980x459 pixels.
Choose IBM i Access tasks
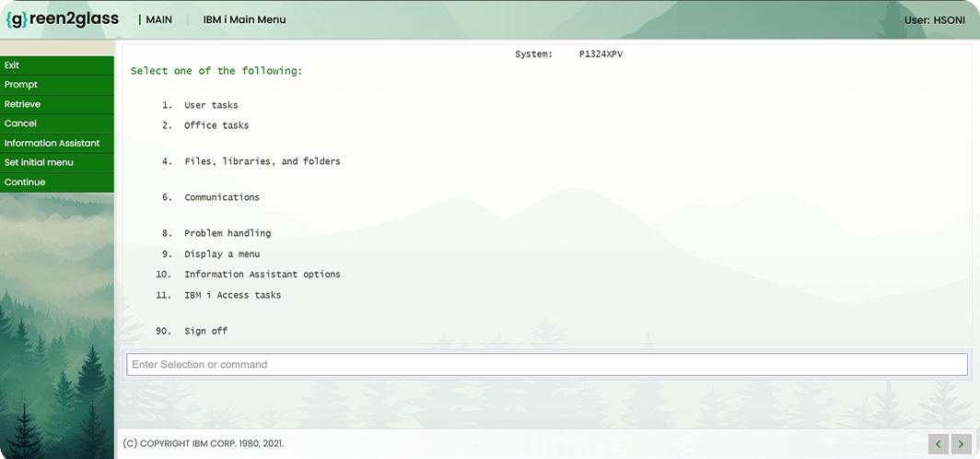click(232, 295)
